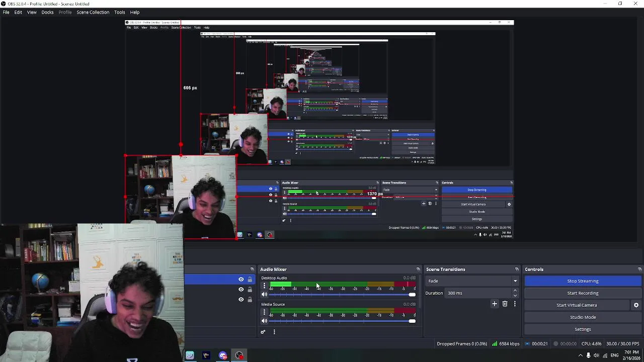The height and width of the screenshot is (362, 644).
Task: Mute the Desktop Audio speaker icon
Action: pyautogui.click(x=264, y=295)
